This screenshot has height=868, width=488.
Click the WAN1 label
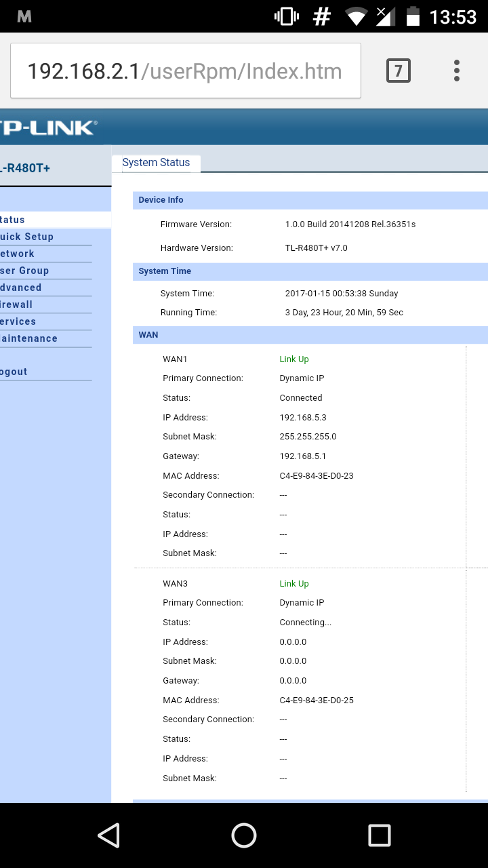175,359
